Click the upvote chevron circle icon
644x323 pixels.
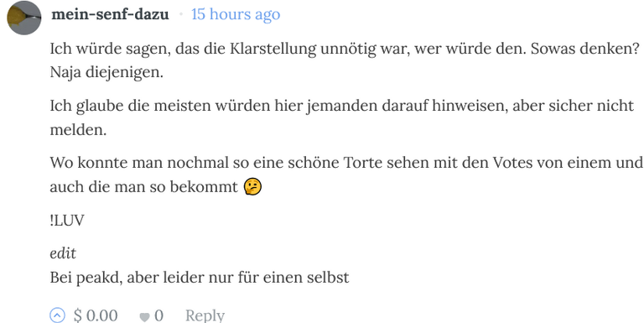coord(58,315)
